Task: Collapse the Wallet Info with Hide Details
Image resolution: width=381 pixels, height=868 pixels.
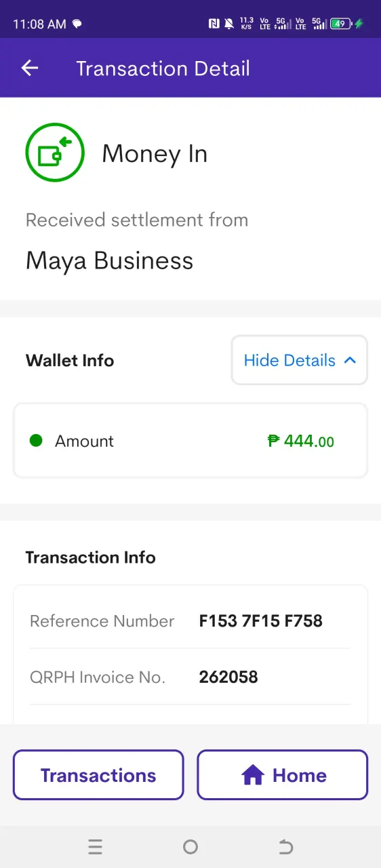Action: point(300,360)
